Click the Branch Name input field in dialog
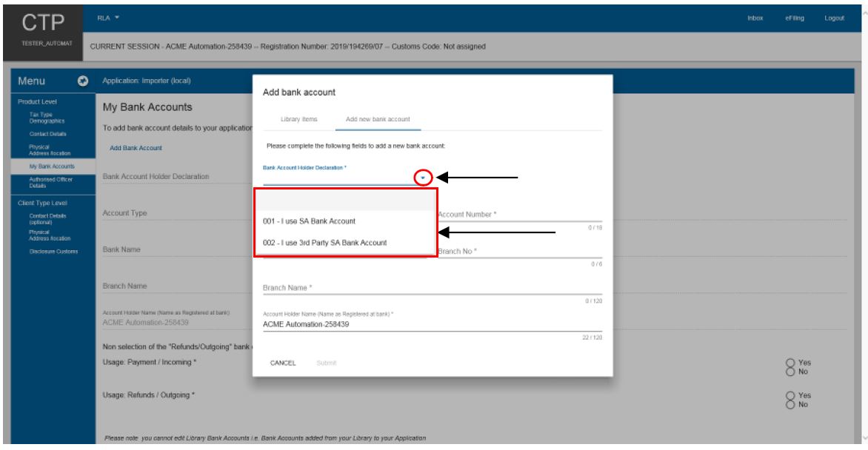 (x=433, y=288)
